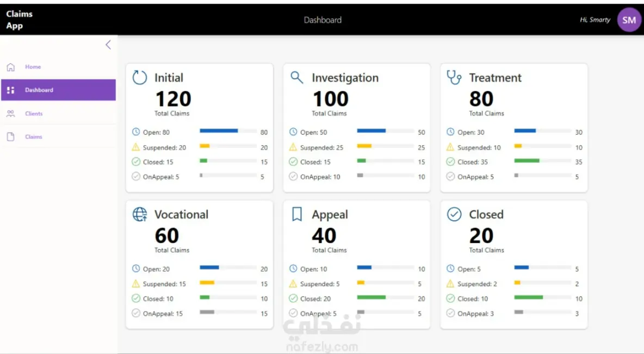Click green check icon beside 'Closed: 35'
The height and width of the screenshot is (354, 644).
click(450, 162)
